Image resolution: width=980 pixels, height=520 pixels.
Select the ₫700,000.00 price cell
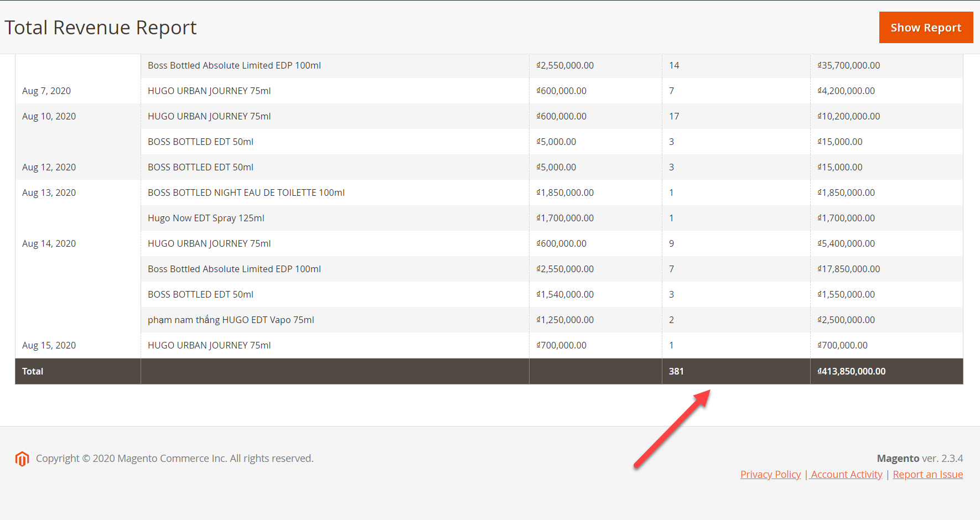tap(561, 345)
